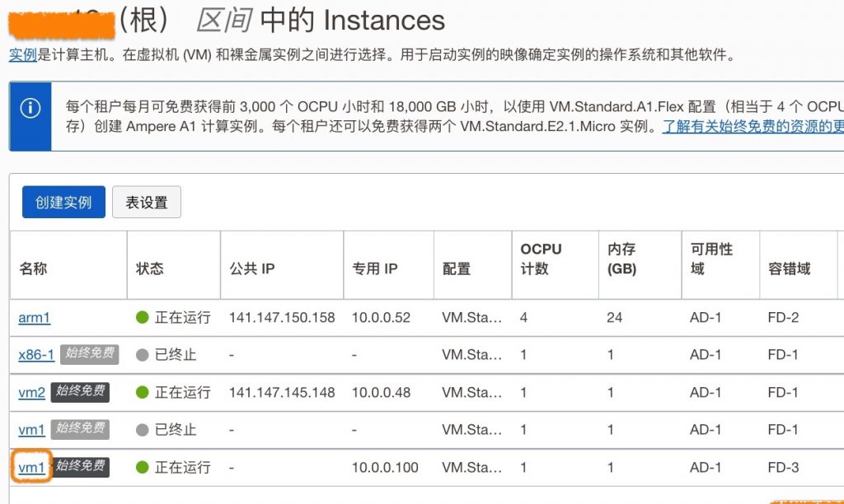
Task: Click public IP 141.147.150.158 of arm1
Action: [x=282, y=318]
